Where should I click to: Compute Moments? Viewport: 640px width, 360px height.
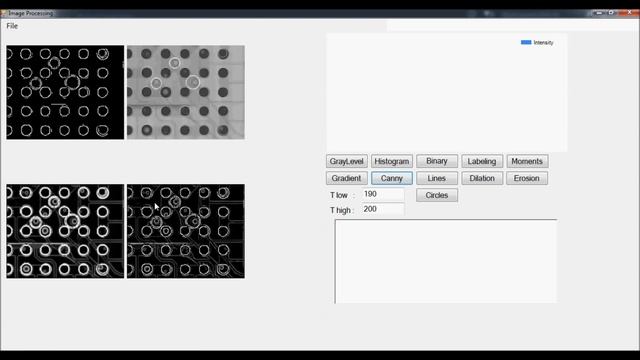pos(527,161)
